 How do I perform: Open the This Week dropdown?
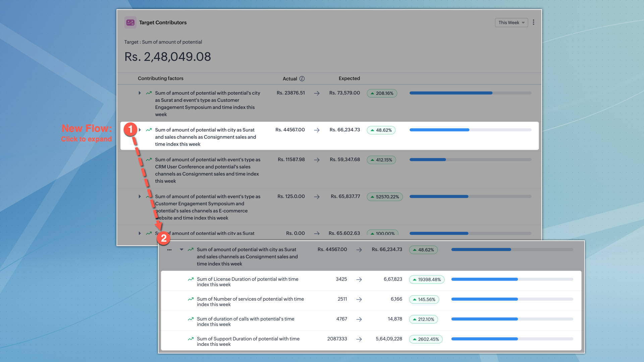click(x=511, y=22)
